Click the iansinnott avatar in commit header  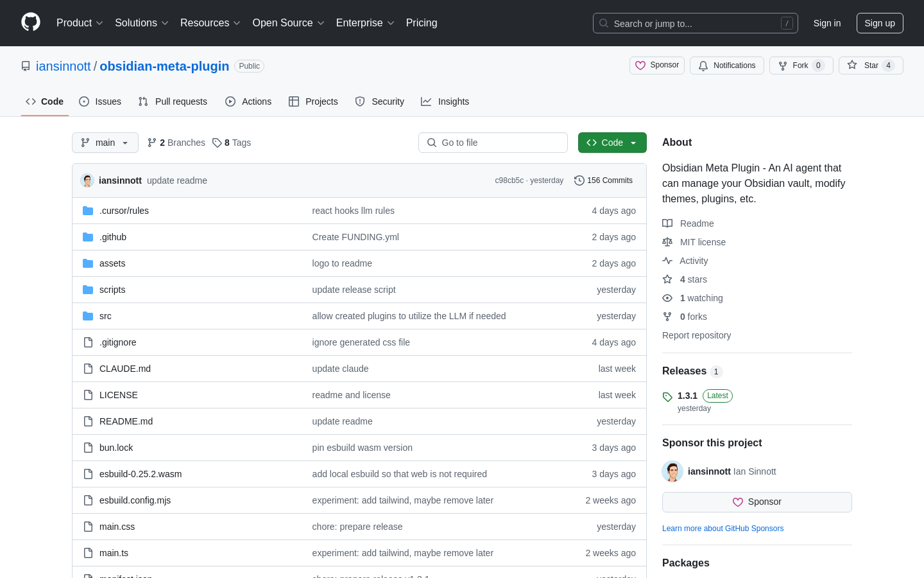(x=87, y=180)
